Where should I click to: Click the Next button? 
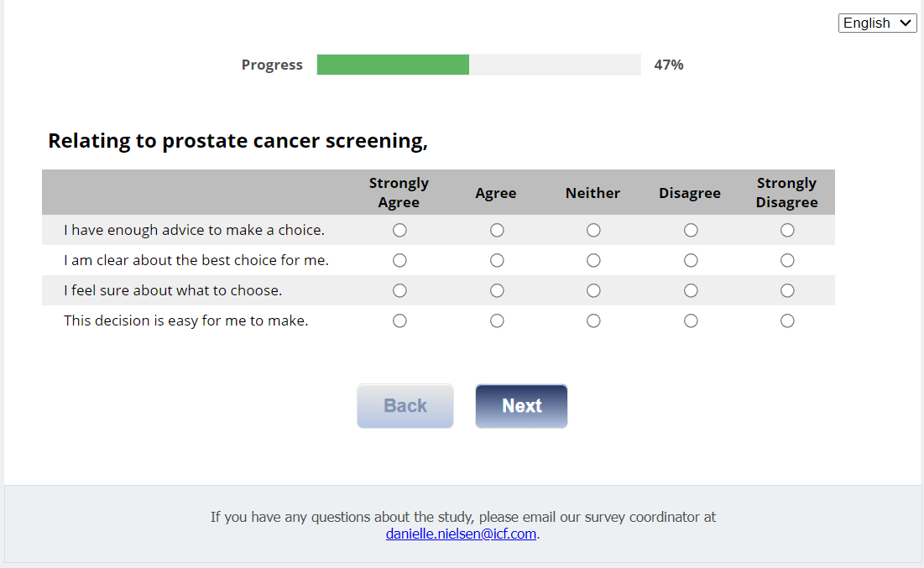click(521, 406)
